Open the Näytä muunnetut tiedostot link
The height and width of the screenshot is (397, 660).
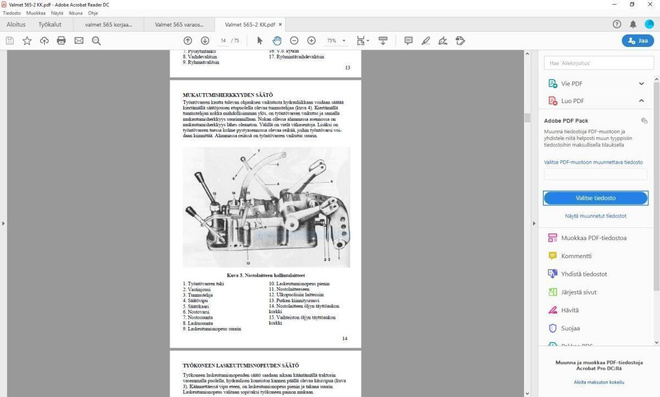(595, 216)
